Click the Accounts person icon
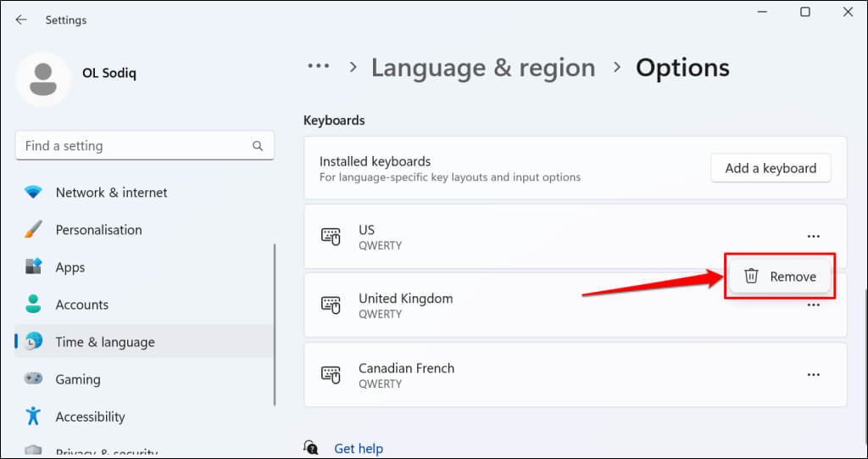This screenshot has width=868, height=459. (33, 305)
